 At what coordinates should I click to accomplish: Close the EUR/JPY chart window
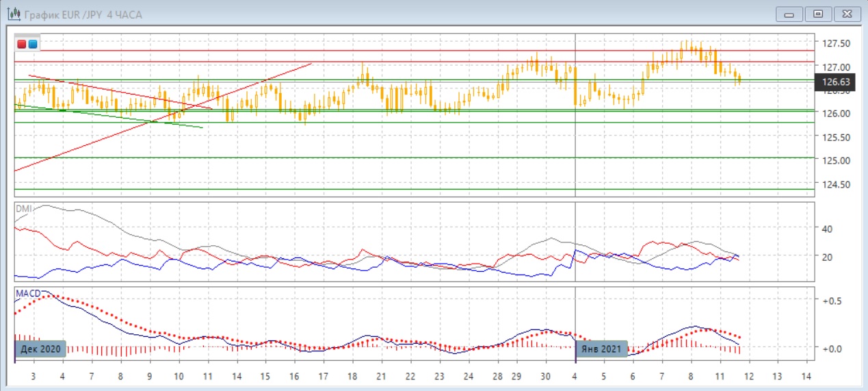(x=845, y=14)
